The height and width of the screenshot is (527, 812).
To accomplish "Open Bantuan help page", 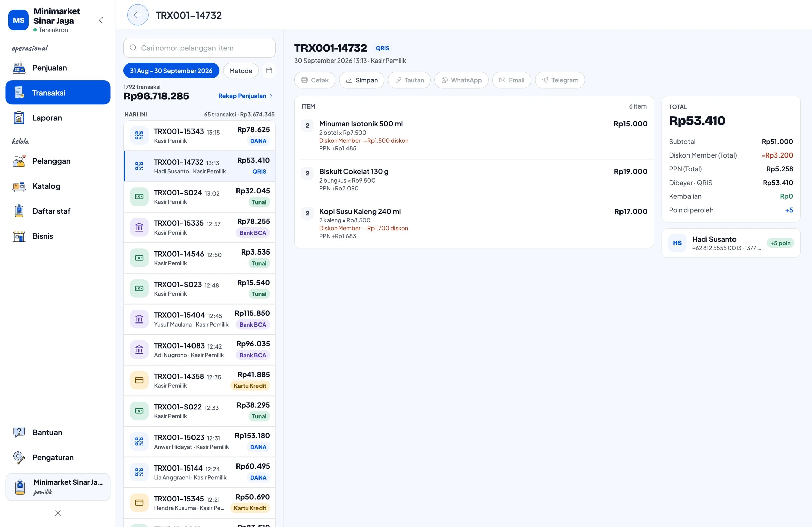I will click(58, 433).
